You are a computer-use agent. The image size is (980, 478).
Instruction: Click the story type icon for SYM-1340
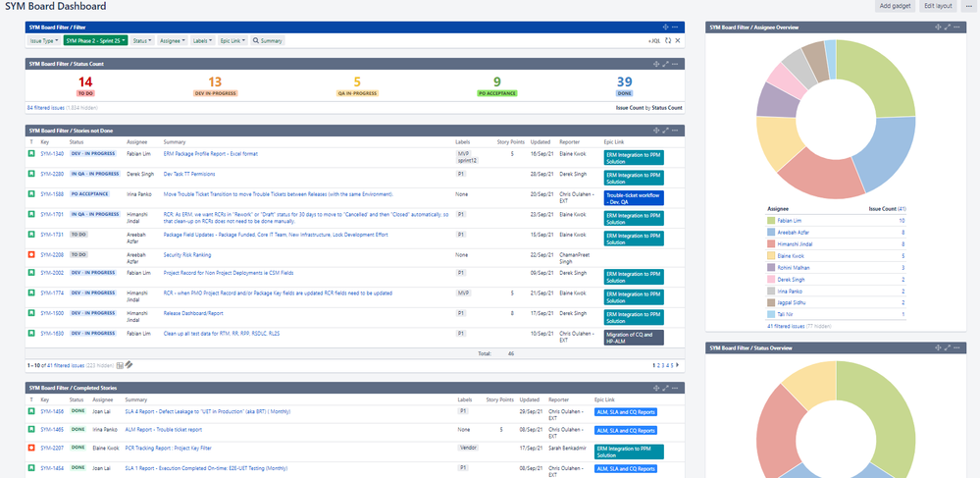(x=31, y=153)
